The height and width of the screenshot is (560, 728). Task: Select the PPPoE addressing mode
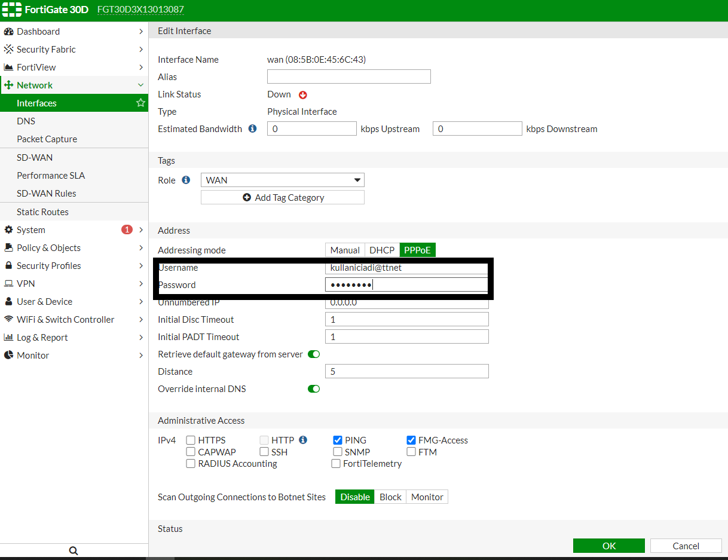click(x=417, y=250)
